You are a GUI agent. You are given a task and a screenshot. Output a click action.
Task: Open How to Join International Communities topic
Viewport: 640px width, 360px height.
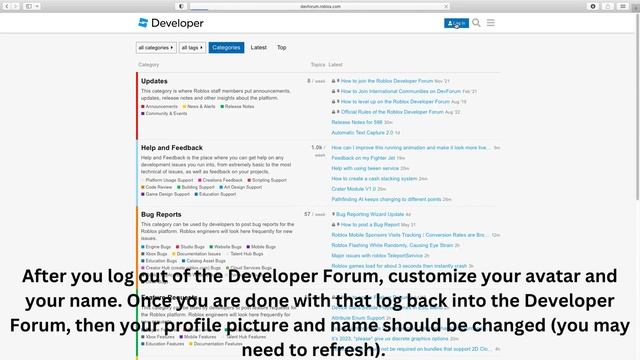(x=400, y=91)
